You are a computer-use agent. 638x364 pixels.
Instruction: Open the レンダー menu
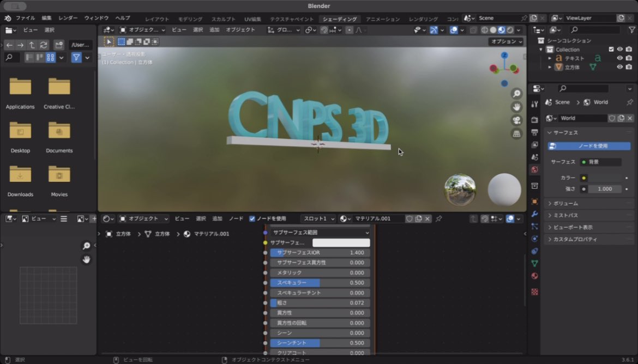click(x=68, y=19)
